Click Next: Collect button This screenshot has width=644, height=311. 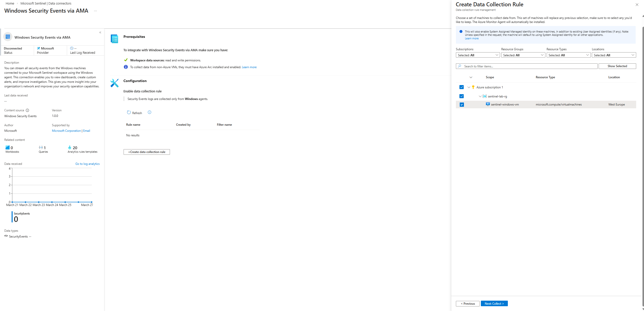(494, 303)
